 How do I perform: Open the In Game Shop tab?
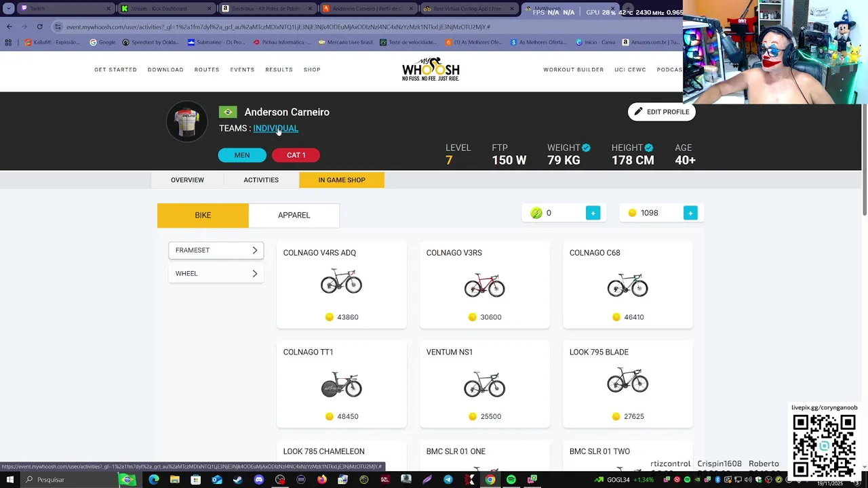[x=342, y=180]
